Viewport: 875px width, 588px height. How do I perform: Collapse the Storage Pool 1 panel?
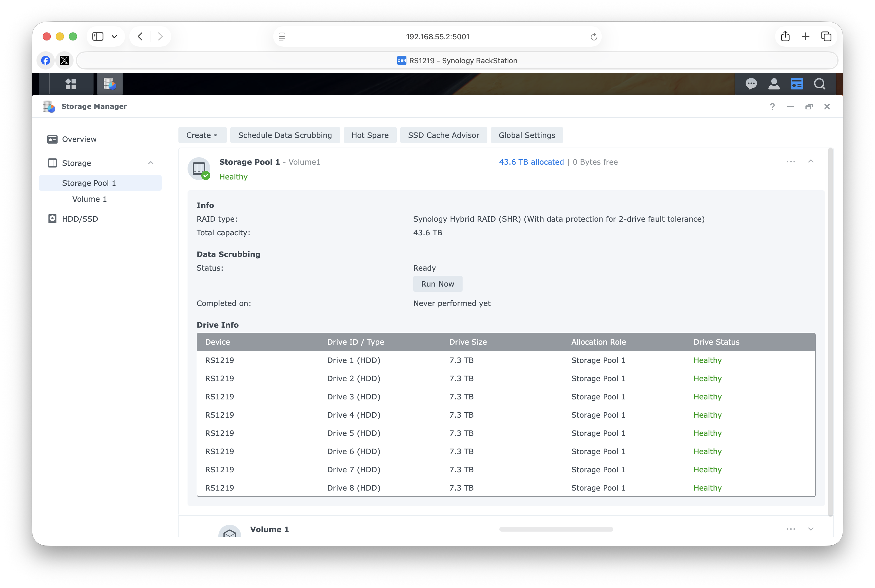(811, 162)
